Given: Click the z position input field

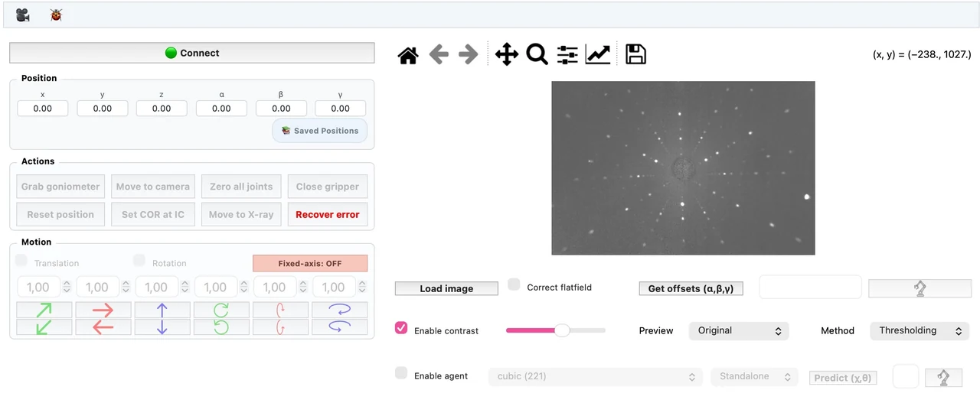Looking at the screenshot, I should tap(162, 109).
